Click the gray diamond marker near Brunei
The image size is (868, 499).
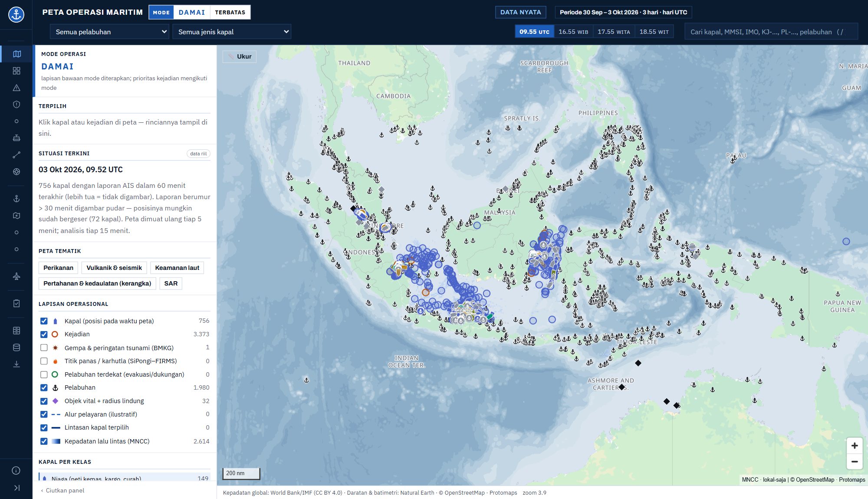505,189
